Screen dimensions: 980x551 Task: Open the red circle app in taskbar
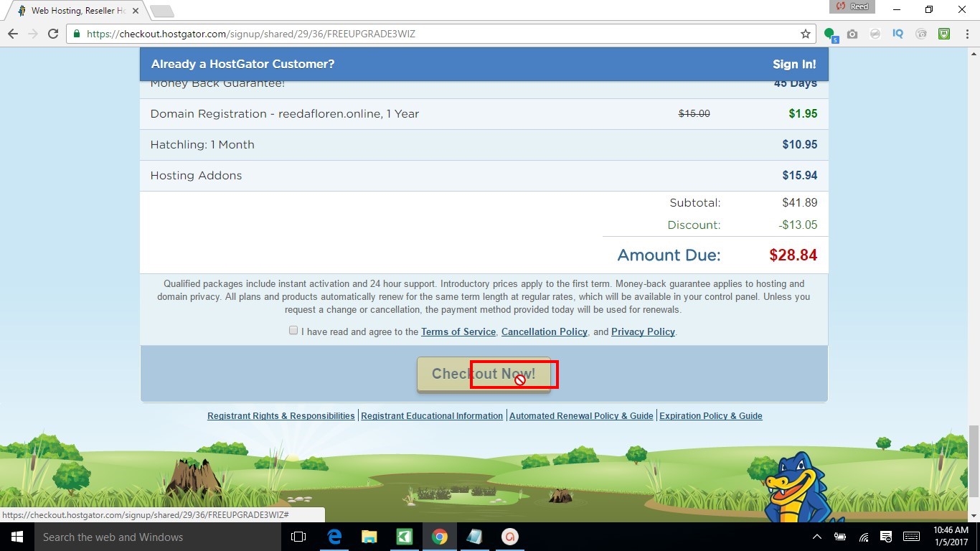click(x=509, y=537)
